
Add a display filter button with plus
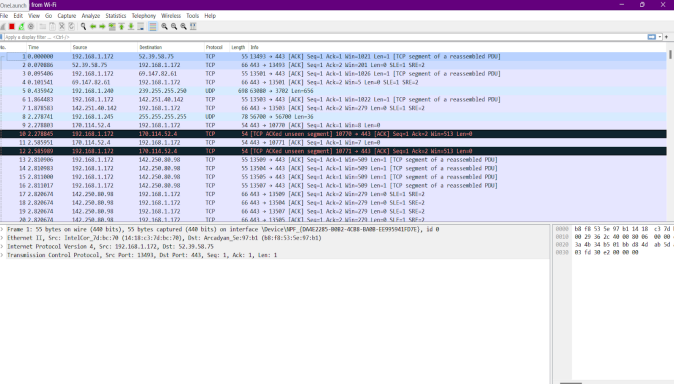click(666, 37)
